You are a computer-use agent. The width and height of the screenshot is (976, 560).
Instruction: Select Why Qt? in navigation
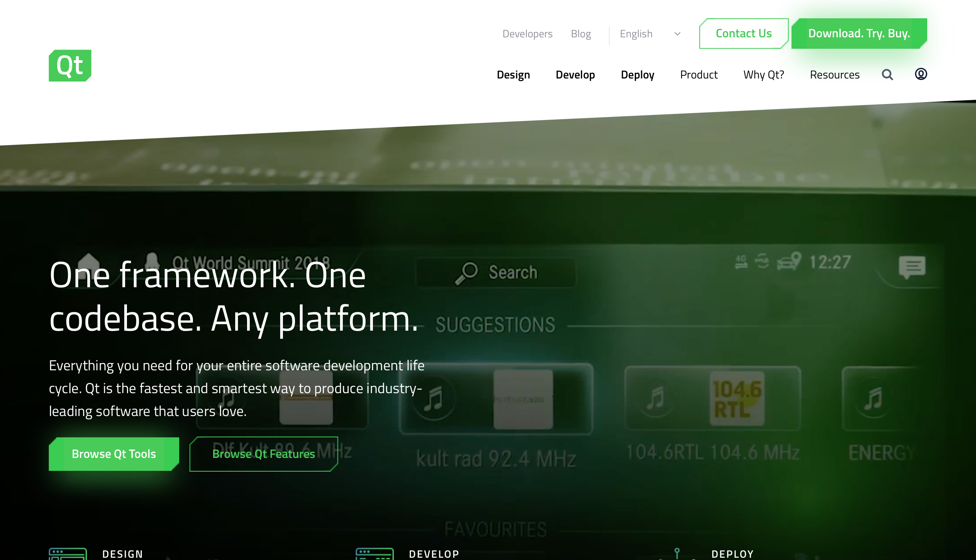(764, 75)
